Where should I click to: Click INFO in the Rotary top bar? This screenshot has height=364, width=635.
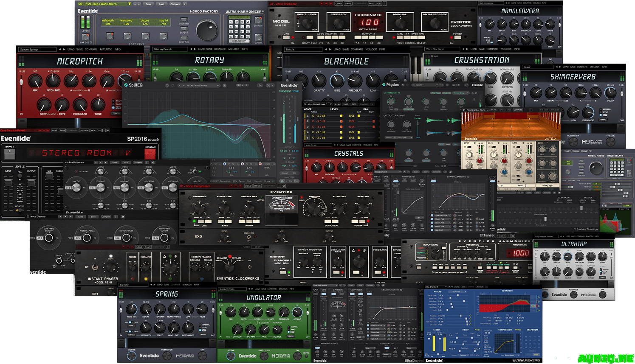pyautogui.click(x=245, y=49)
